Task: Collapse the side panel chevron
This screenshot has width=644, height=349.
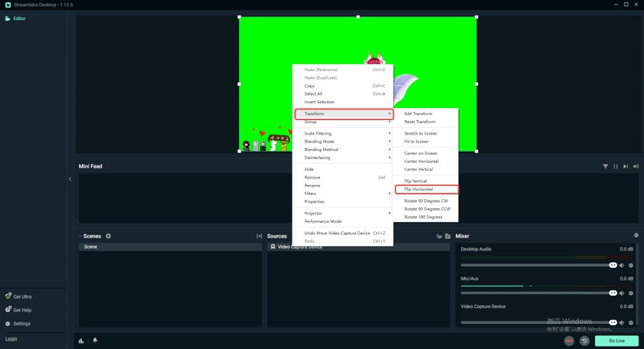Action: click(70, 179)
